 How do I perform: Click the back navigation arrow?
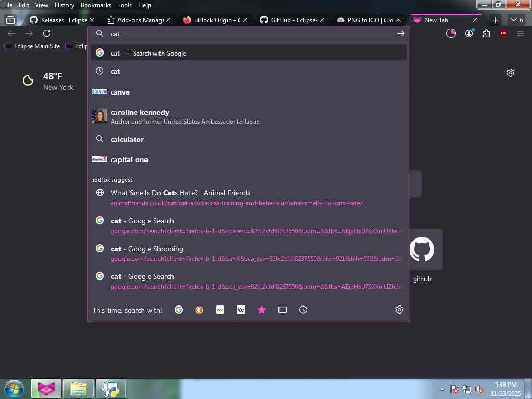[11, 33]
